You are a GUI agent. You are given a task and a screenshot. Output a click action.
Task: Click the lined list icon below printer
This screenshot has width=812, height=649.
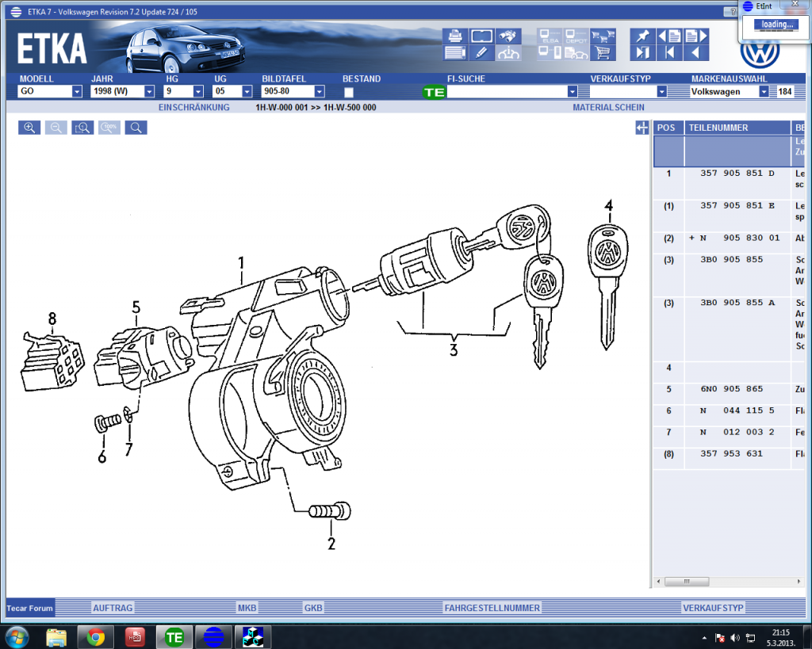click(455, 52)
